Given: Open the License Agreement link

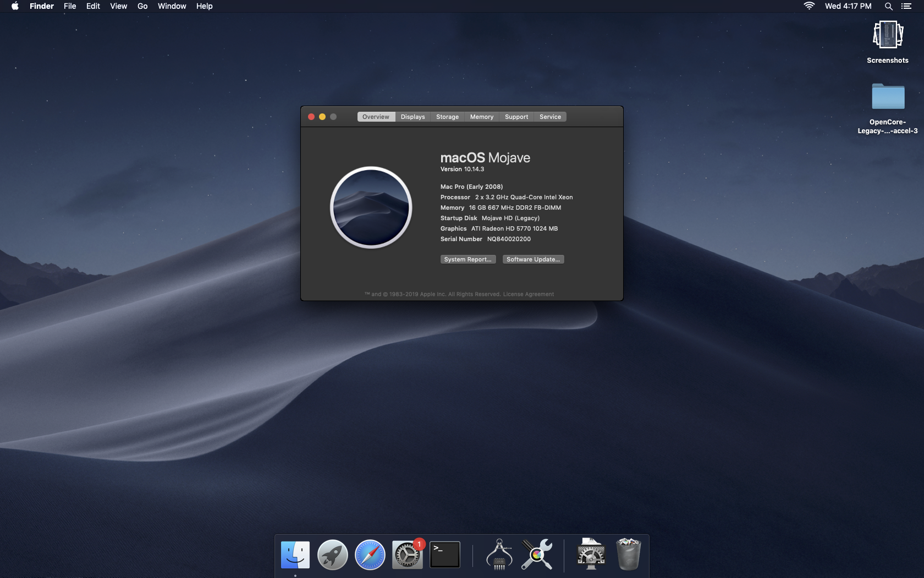Looking at the screenshot, I should coord(528,294).
